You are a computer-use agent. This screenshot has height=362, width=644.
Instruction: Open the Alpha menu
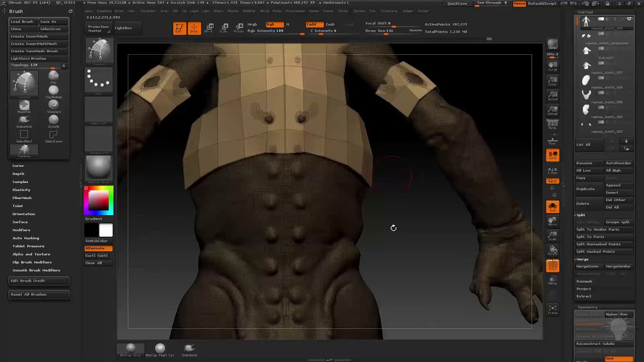(89, 11)
